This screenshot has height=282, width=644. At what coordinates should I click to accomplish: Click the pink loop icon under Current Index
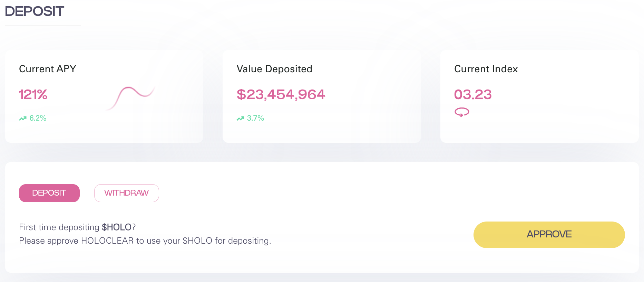click(462, 112)
